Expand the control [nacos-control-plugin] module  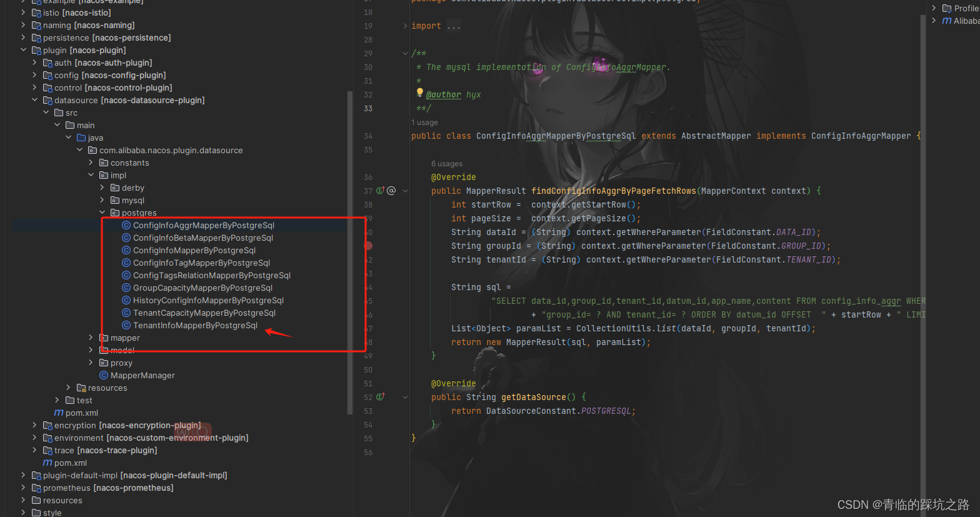point(35,88)
